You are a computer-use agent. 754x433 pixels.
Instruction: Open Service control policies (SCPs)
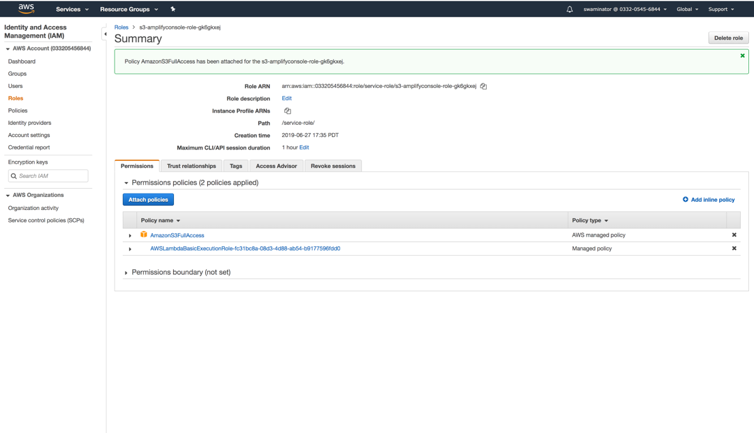coord(46,220)
